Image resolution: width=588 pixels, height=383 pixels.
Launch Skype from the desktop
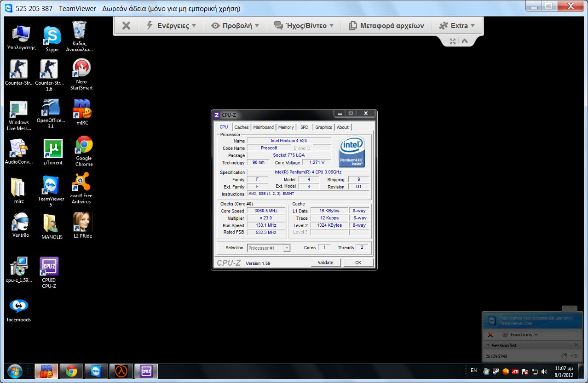coord(52,39)
